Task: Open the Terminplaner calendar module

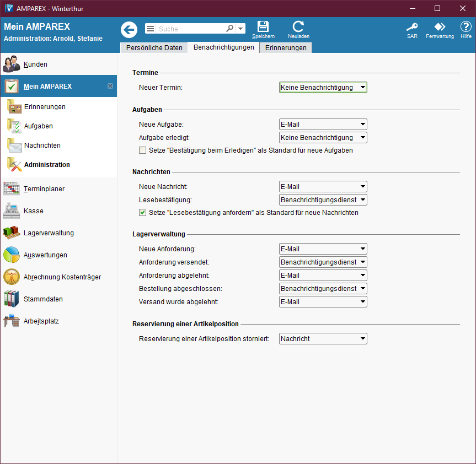Action: [x=44, y=189]
